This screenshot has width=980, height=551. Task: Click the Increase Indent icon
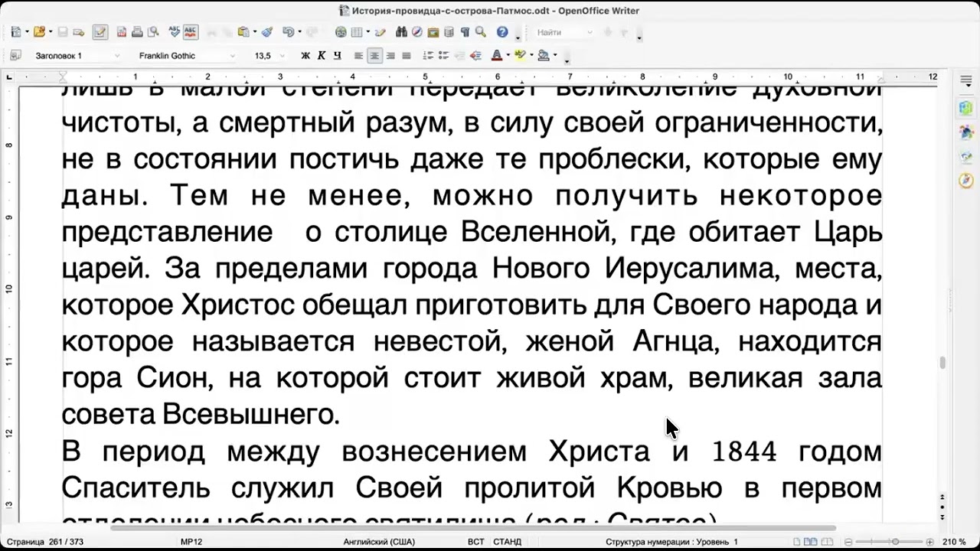(475, 56)
